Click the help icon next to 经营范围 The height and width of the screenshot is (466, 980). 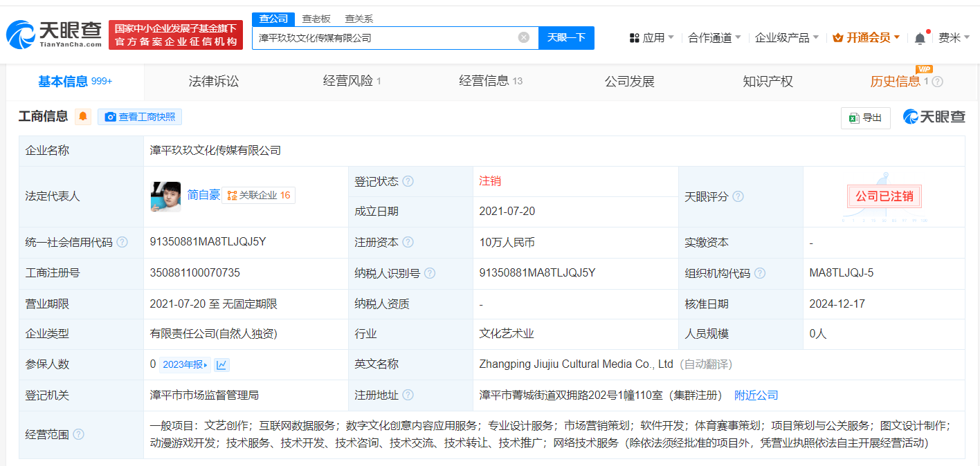78,434
